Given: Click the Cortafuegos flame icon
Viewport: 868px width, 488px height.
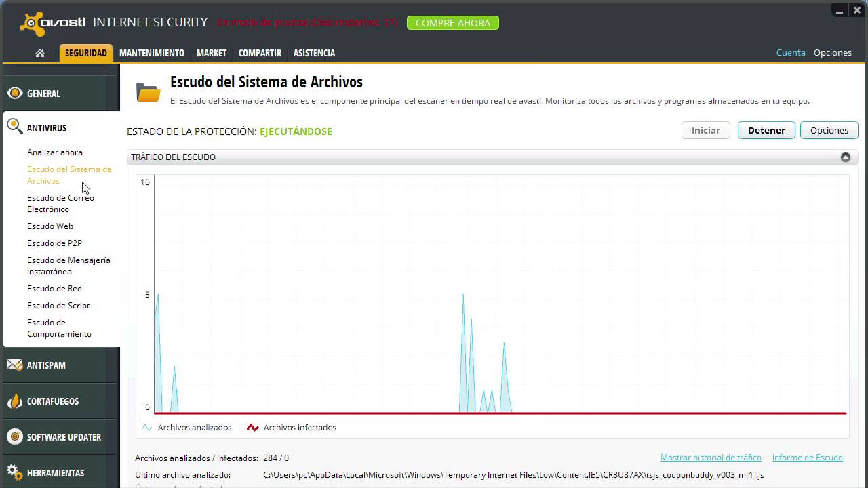Looking at the screenshot, I should point(14,401).
